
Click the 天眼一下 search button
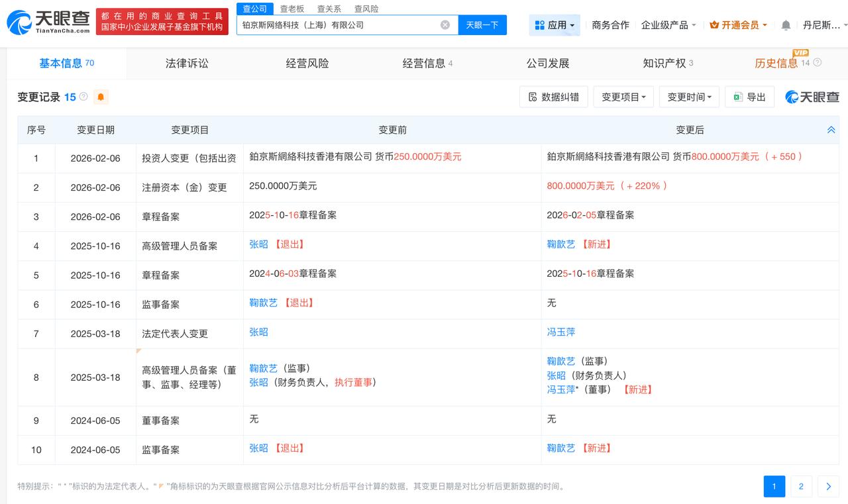(x=482, y=25)
